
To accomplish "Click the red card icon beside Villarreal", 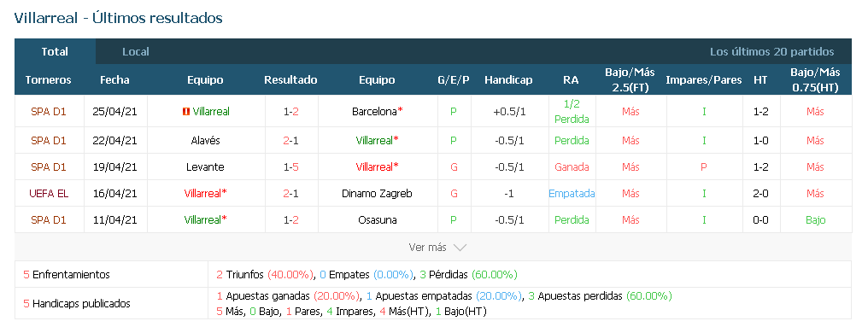I will click(x=186, y=112).
